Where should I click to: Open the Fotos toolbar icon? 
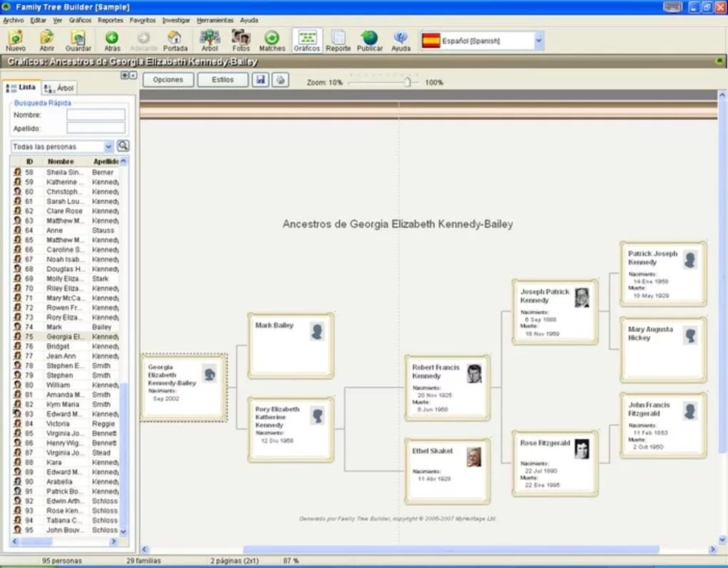coord(241,41)
